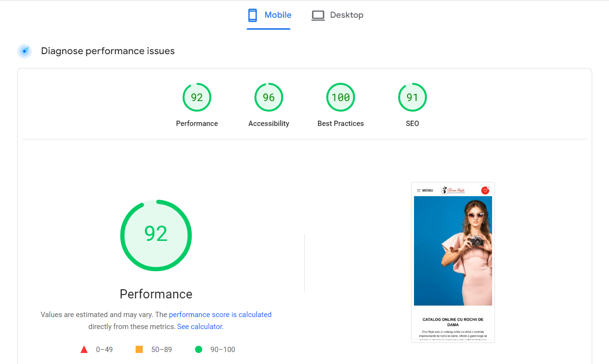Click the red triangle marker for 0-49 range
The image size is (609, 364).
pos(84,349)
